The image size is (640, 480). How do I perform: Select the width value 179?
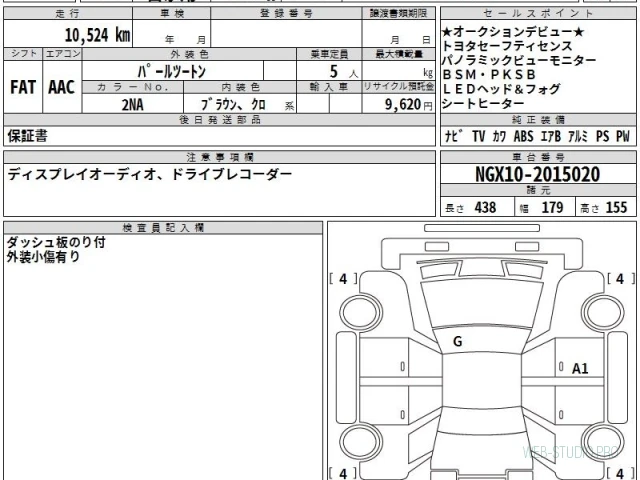(552, 207)
